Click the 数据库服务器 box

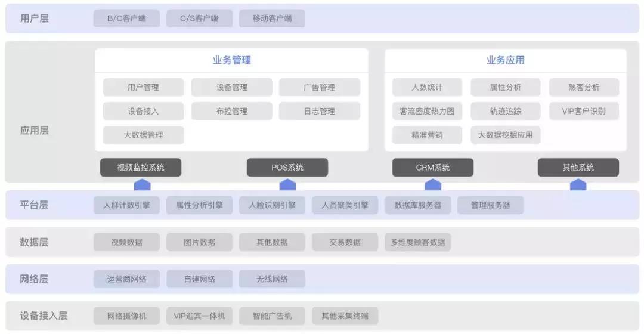pos(417,205)
